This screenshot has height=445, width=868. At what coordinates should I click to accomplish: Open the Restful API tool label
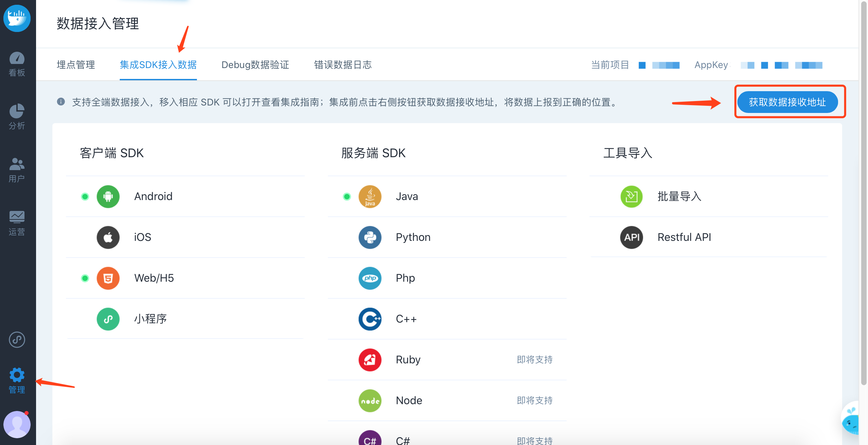point(684,237)
